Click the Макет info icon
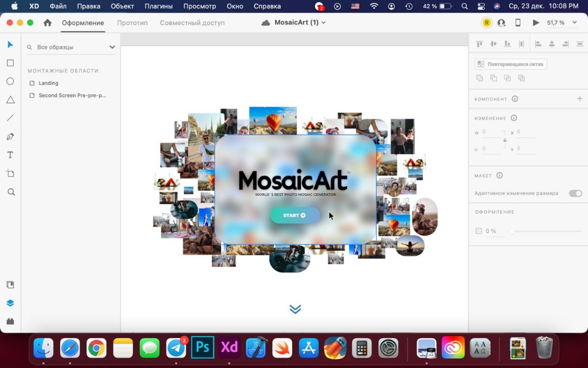588x368 pixels. point(500,175)
